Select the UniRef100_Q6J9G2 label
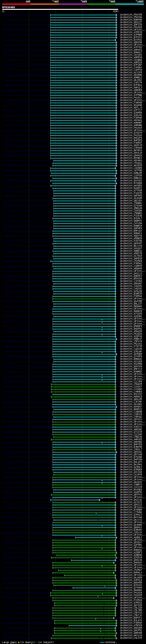Viewport: 146px width, 644px height. 131,80
